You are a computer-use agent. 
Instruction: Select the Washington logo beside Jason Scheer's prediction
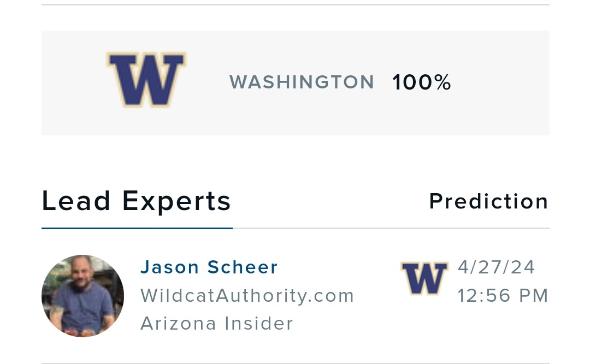tap(424, 279)
